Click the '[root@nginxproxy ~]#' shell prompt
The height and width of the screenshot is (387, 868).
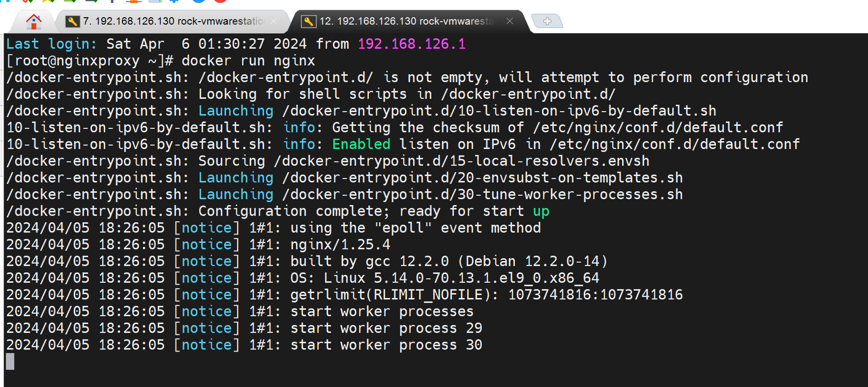click(90, 60)
